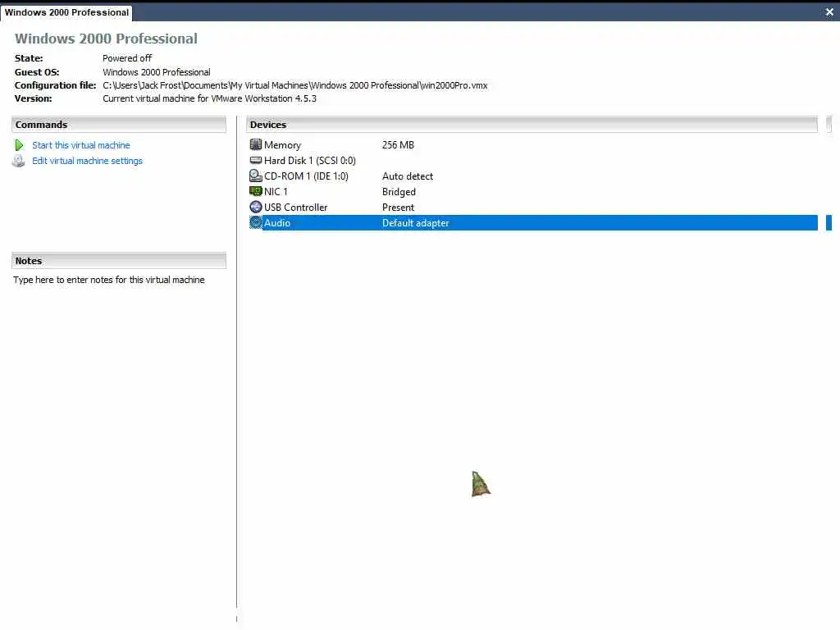Select Hard Disk 1 (SCSI 0:0) row
The width and height of the screenshot is (840, 630).
[x=309, y=161]
